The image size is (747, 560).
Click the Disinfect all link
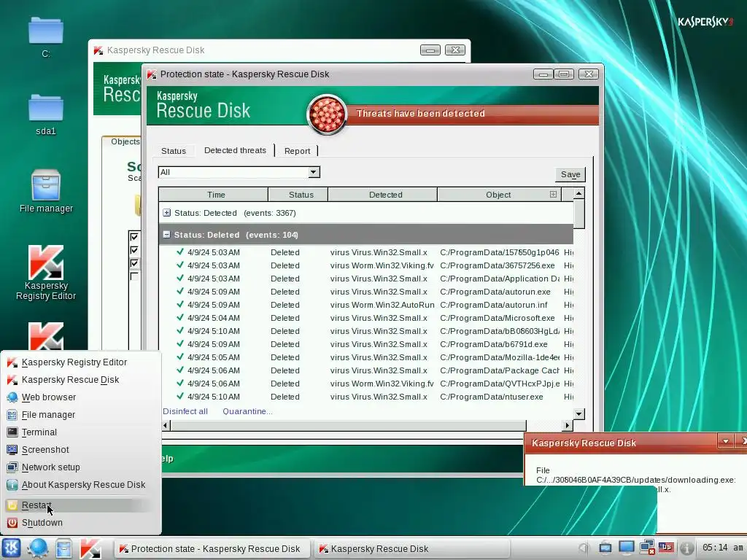coord(185,411)
